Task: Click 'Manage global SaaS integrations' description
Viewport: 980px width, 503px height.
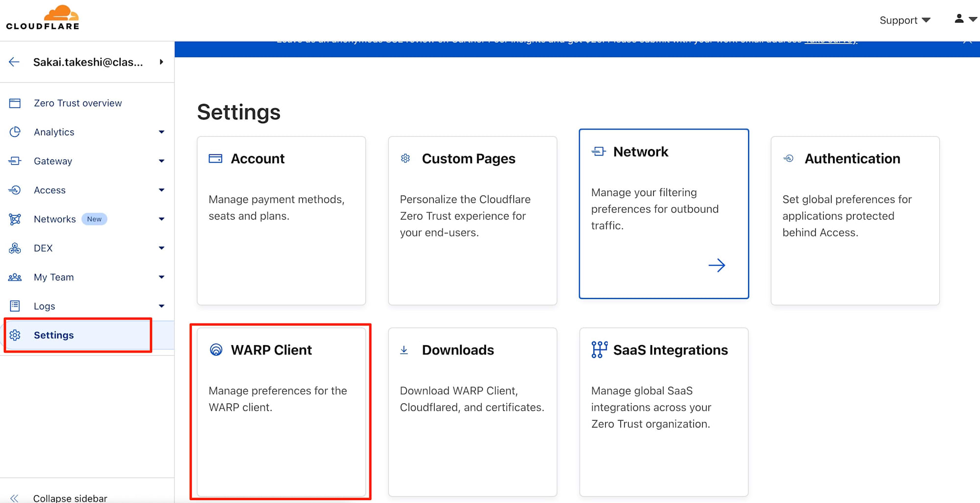Action: point(651,407)
